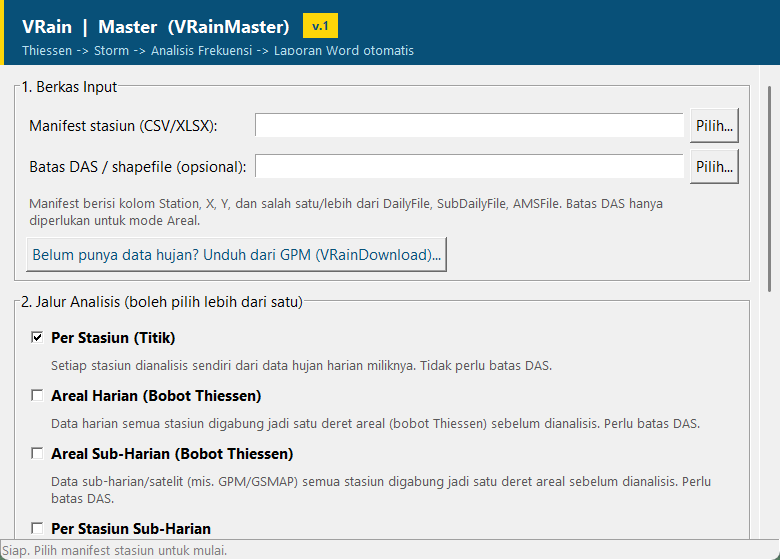Click the VRain | Master (VRainMaster) title

tap(156, 26)
